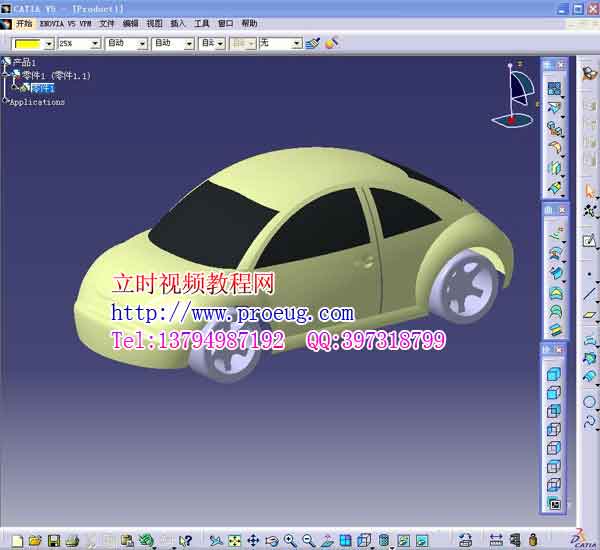Click the blue grid icon in top floating toolbar

554,88
